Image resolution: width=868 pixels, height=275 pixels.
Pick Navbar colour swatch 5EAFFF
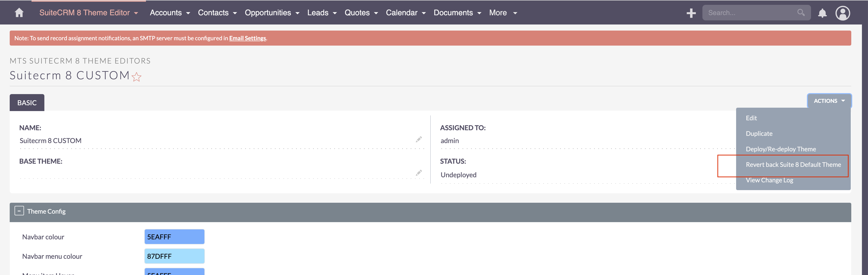click(174, 237)
